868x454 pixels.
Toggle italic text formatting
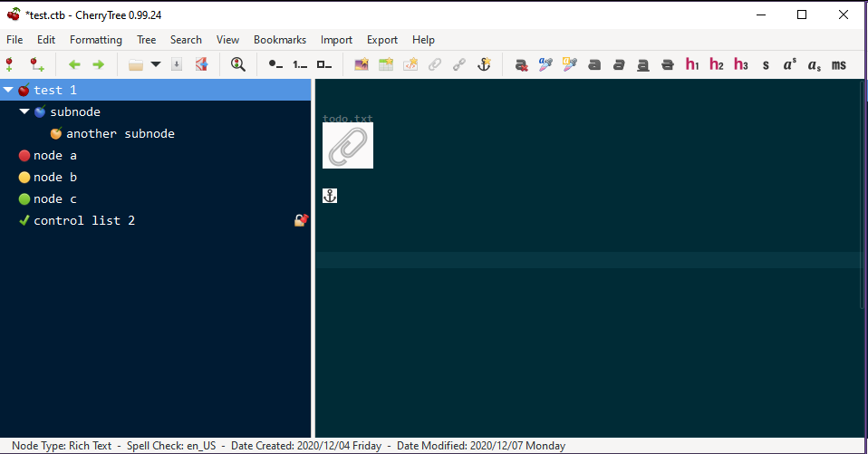(619, 64)
